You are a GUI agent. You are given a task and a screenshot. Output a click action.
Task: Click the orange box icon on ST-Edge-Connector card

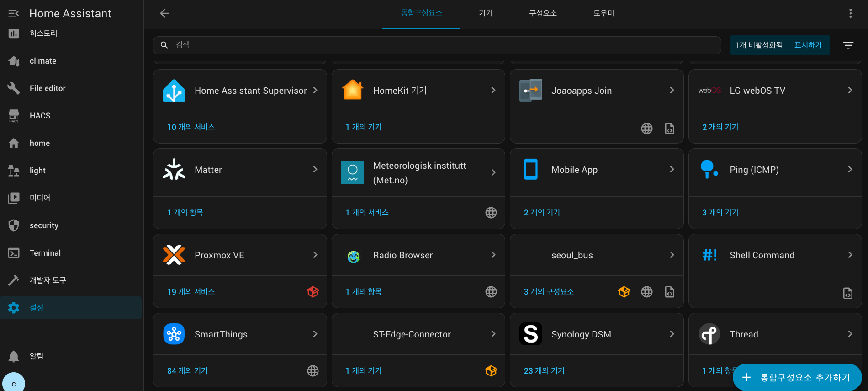point(491,371)
